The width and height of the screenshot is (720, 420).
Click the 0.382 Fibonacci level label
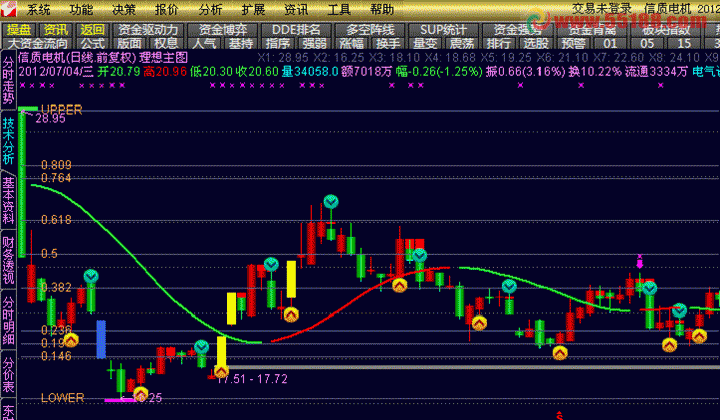click(56, 287)
